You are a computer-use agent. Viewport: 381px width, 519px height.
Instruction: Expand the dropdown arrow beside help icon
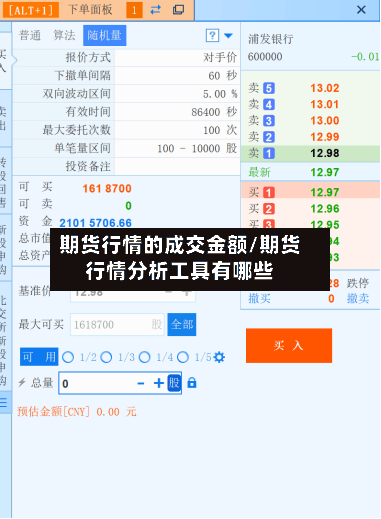228,35
